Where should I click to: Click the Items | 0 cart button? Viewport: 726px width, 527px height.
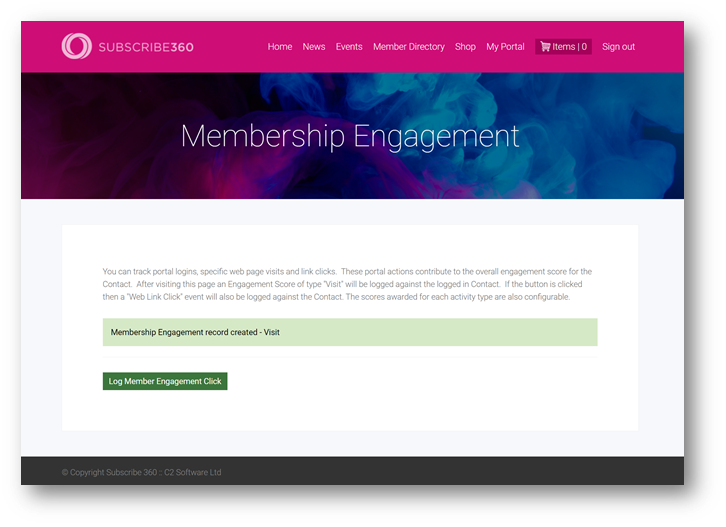pos(563,47)
